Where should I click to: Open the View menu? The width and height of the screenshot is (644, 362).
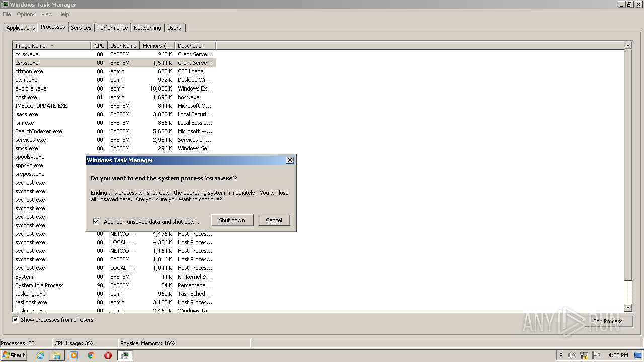(47, 14)
